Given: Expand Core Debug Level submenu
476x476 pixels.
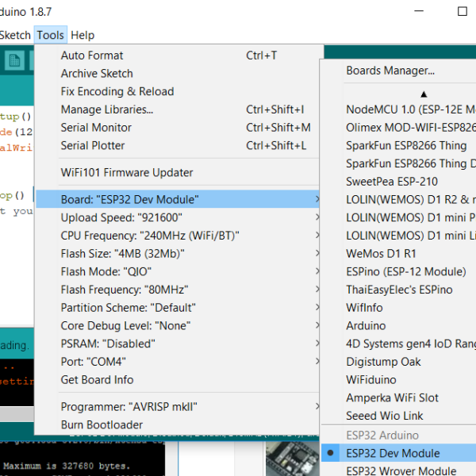Looking at the screenshot, I should [x=177, y=326].
